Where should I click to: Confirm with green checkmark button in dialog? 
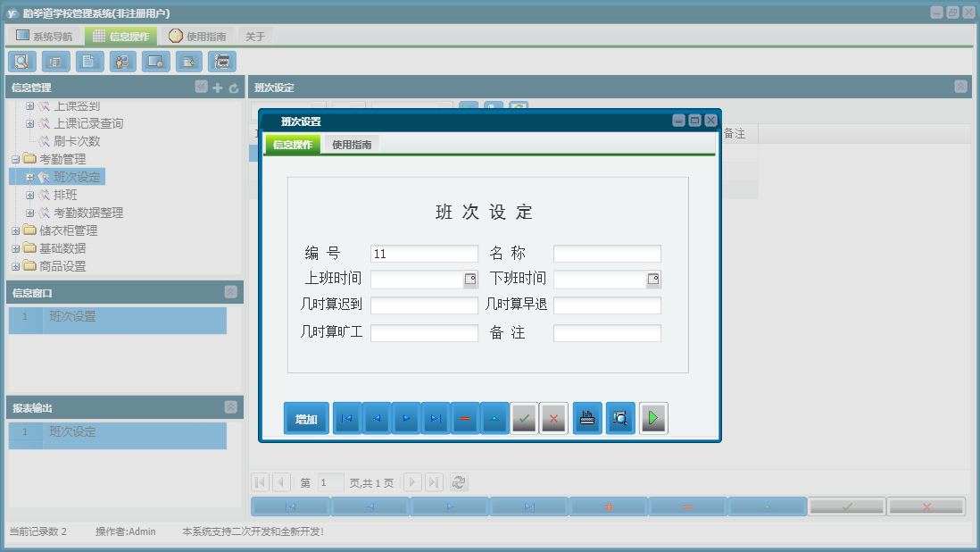tap(524, 418)
